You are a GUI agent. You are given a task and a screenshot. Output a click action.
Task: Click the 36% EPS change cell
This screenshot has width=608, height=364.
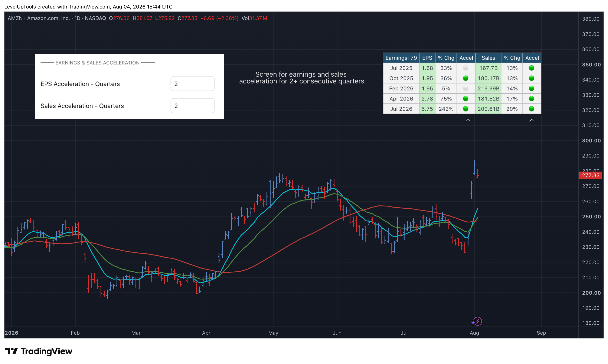pyautogui.click(x=446, y=78)
